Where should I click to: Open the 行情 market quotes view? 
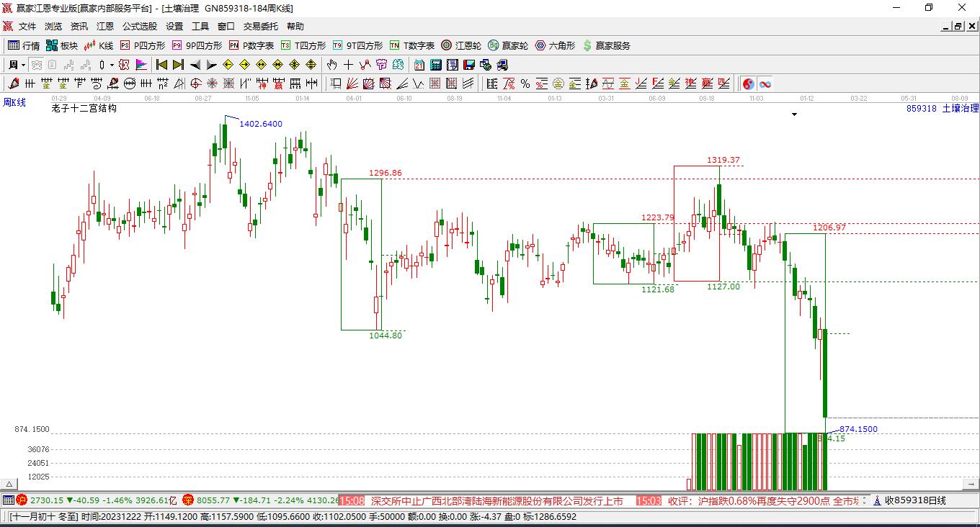click(x=24, y=45)
